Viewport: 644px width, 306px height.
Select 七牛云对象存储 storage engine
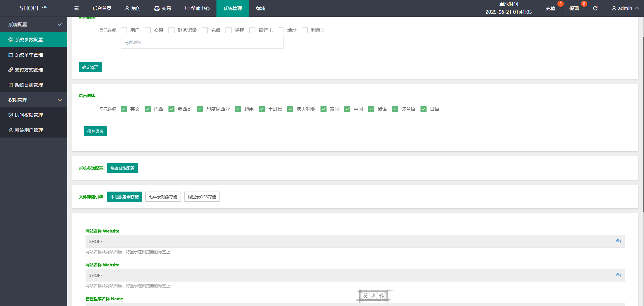pyautogui.click(x=163, y=197)
